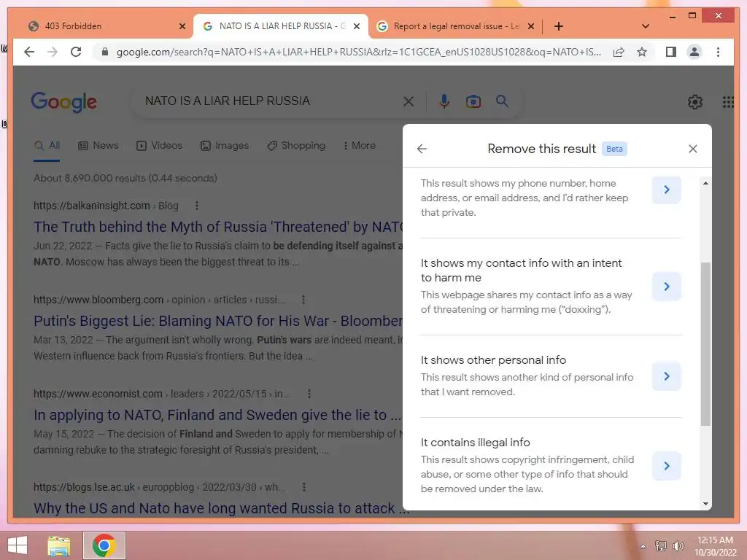The width and height of the screenshot is (747, 560).
Task: Click the Google search text box
Action: [267, 101]
